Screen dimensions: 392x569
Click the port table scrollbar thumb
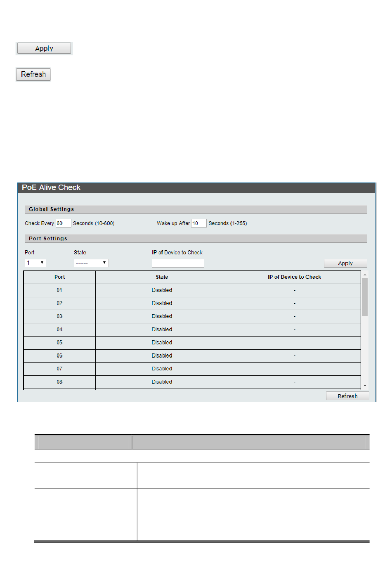(x=365, y=297)
